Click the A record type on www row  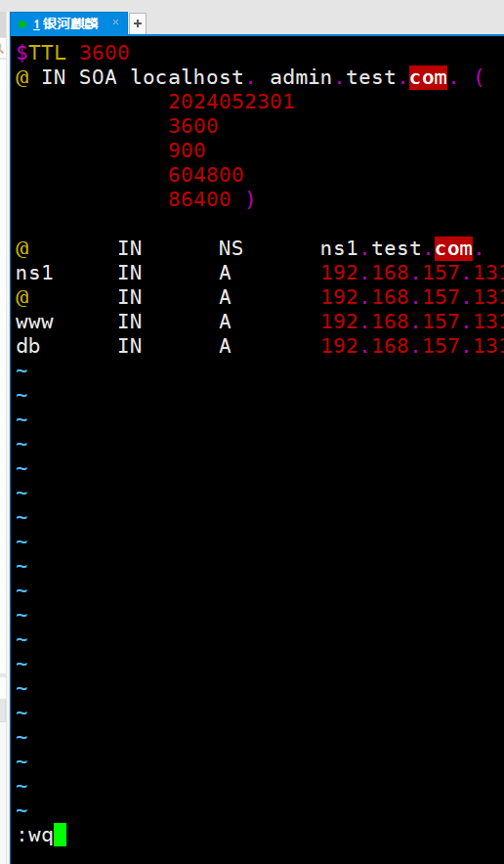[x=225, y=322]
